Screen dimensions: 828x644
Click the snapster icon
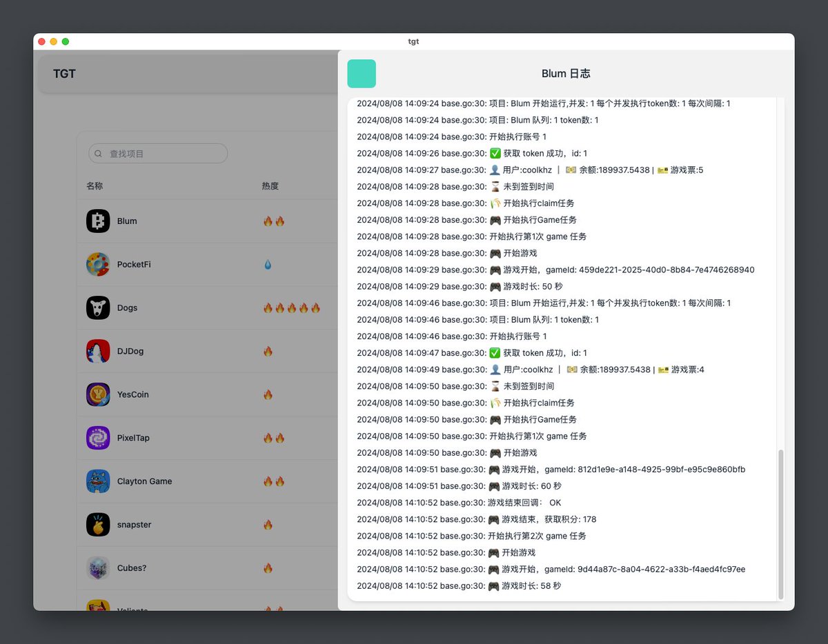click(x=97, y=524)
